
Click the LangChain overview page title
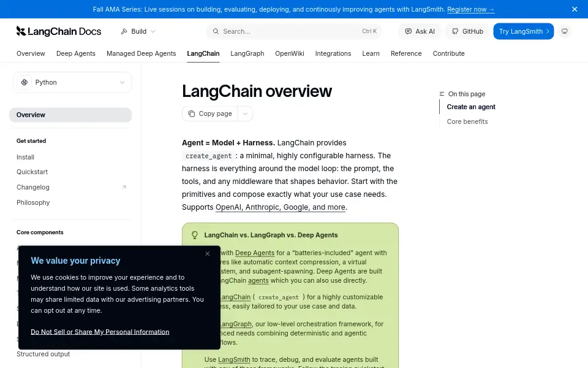click(x=257, y=91)
